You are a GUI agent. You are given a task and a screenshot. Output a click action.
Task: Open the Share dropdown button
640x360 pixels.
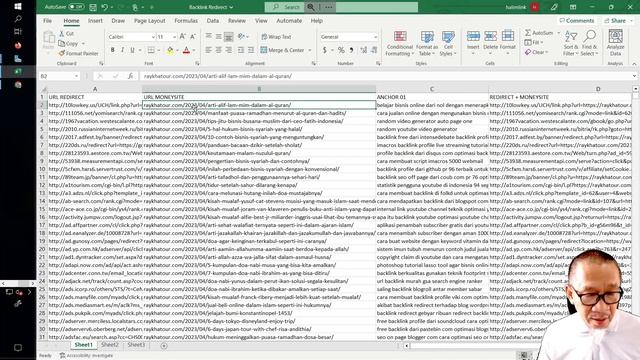618,20
